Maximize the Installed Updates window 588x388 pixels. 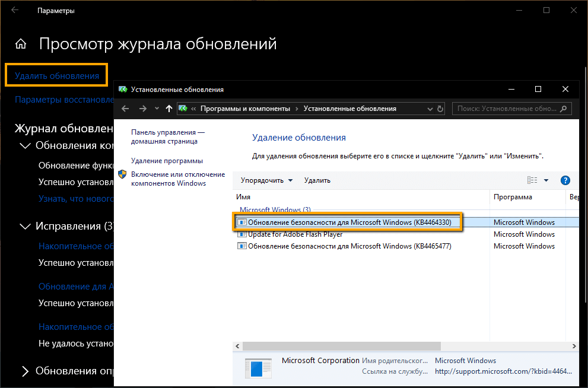coord(538,89)
